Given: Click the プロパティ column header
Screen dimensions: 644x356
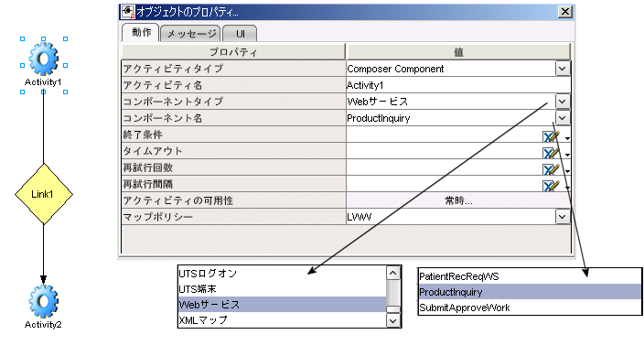Looking at the screenshot, I should pos(233,52).
